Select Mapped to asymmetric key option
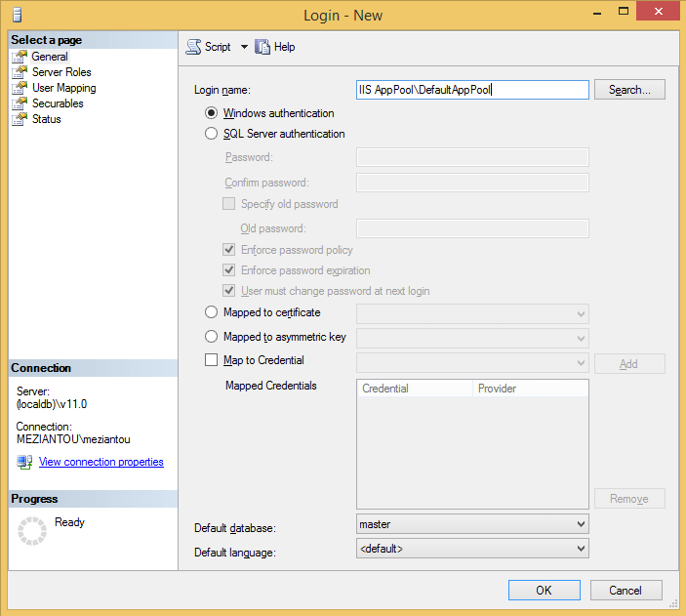686x616 pixels. click(212, 337)
